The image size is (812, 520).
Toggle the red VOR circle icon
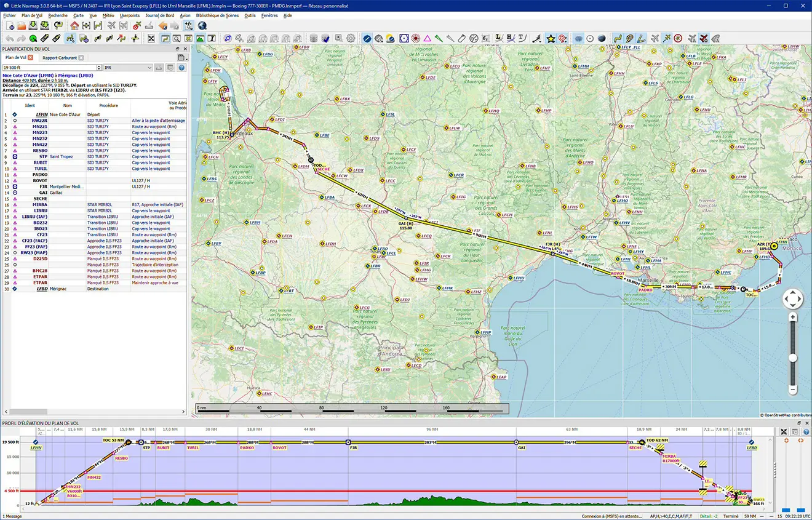[416, 39]
